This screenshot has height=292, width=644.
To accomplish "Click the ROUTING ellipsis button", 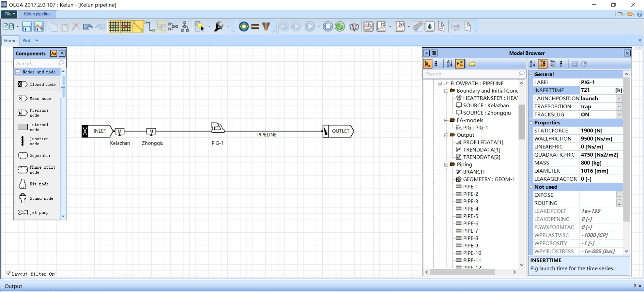I will point(619,203).
